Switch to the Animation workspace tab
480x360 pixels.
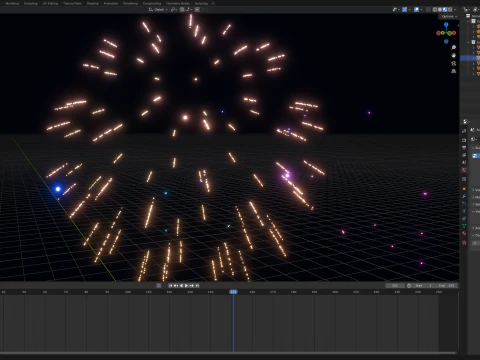point(111,3)
